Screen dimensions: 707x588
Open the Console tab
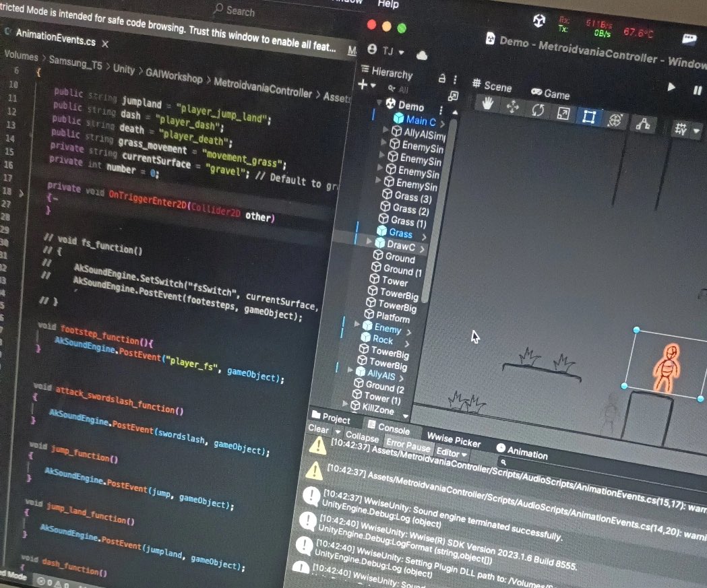click(x=388, y=427)
